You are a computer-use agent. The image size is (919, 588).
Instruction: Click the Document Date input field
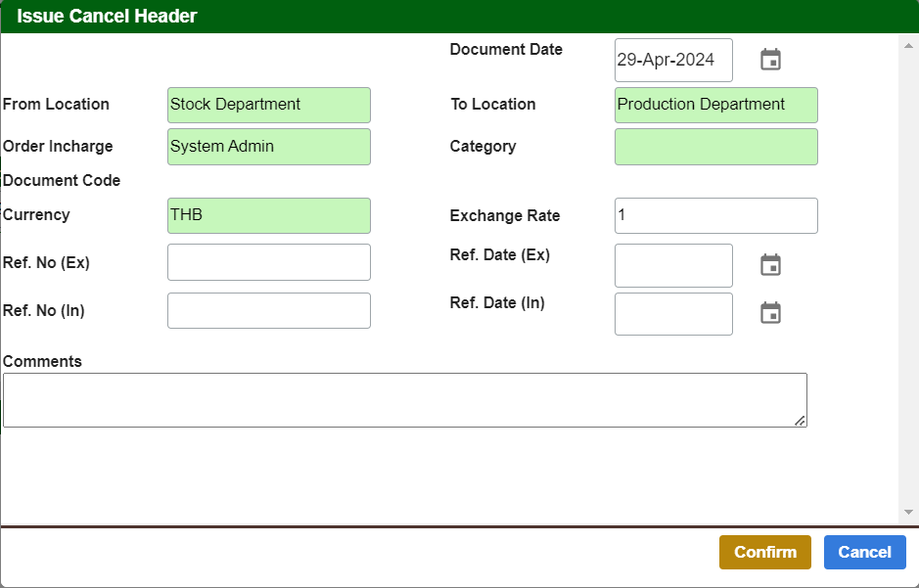click(x=673, y=60)
